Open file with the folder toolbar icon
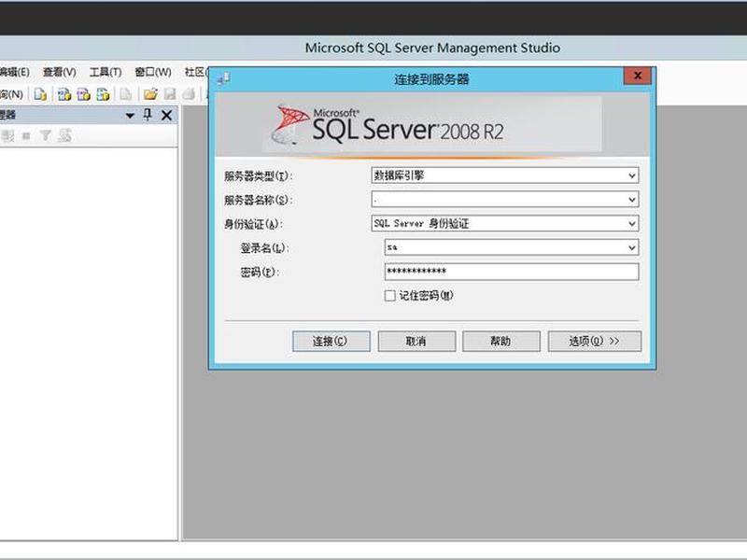Viewport: 747px width, 560px height. (150, 94)
